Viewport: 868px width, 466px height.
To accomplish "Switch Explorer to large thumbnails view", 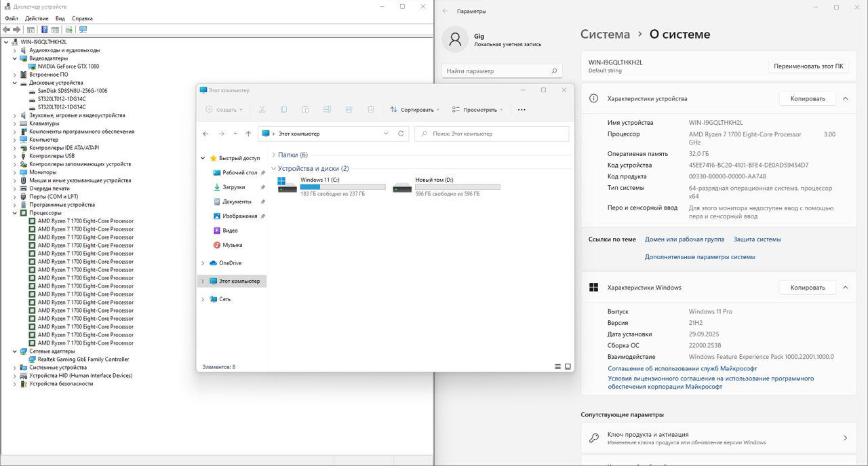I will [x=568, y=366].
